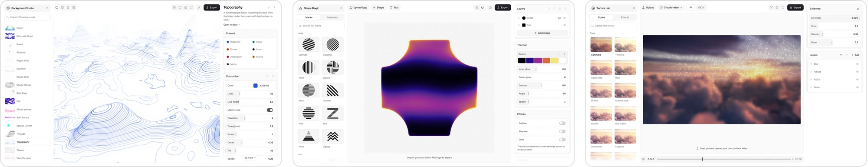Click Search 70 backgrounds field
The width and height of the screenshot is (868, 167).
tap(27, 17)
